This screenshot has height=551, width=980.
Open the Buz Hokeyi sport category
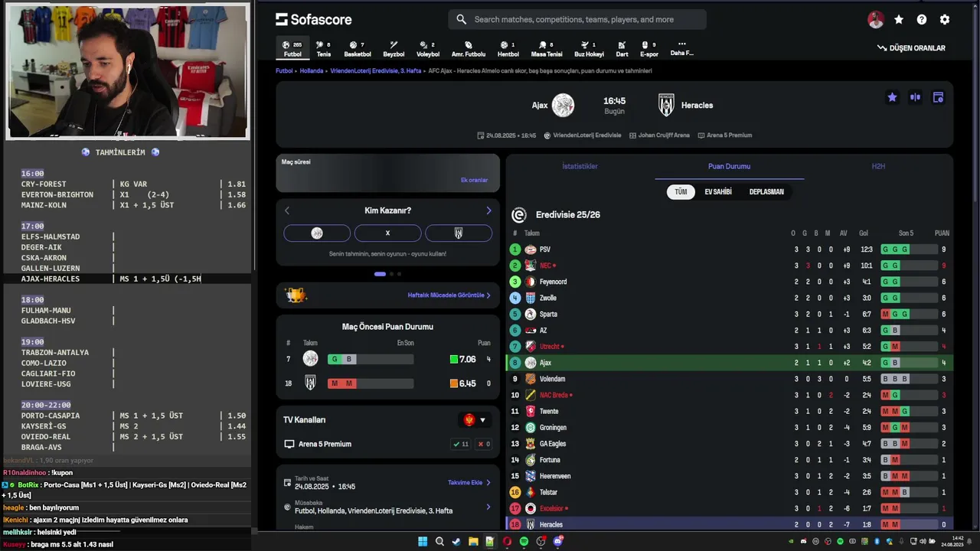pos(589,49)
